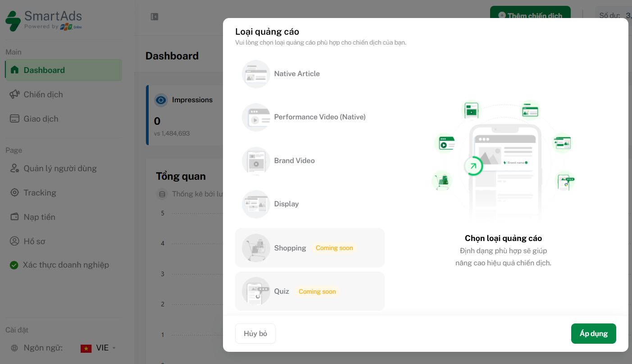Open Xác thực doanh nghiệp verification

(66, 265)
